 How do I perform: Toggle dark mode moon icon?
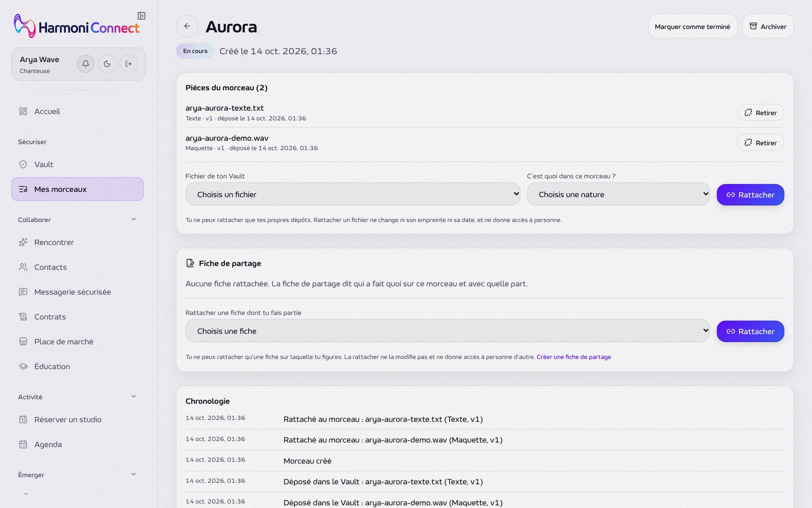107,64
